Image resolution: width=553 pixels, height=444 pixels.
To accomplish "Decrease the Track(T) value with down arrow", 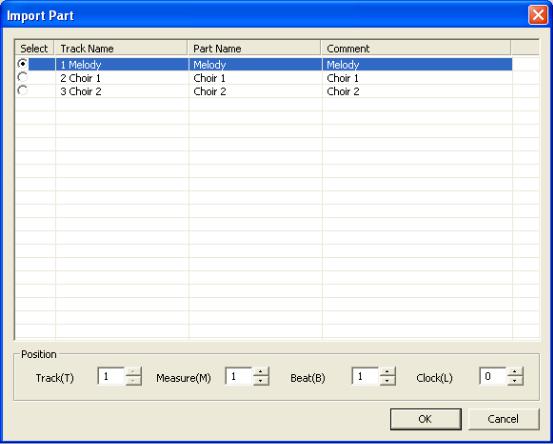I will tap(133, 381).
